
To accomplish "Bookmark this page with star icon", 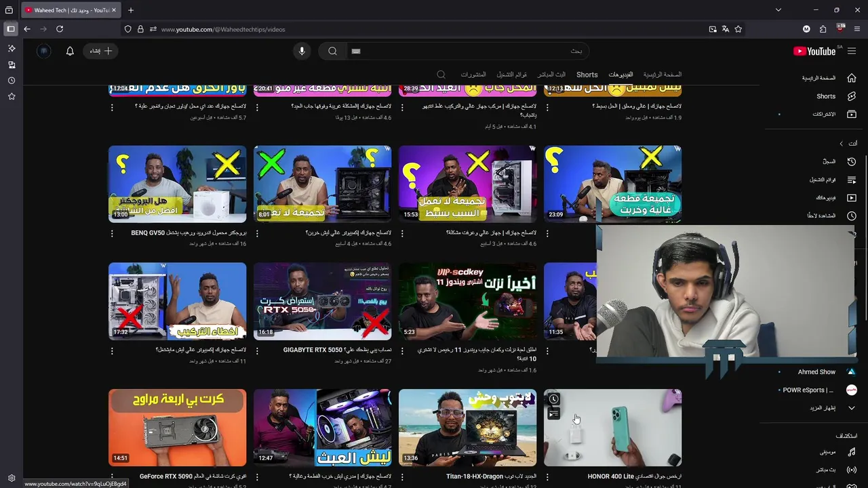I will tap(738, 29).
